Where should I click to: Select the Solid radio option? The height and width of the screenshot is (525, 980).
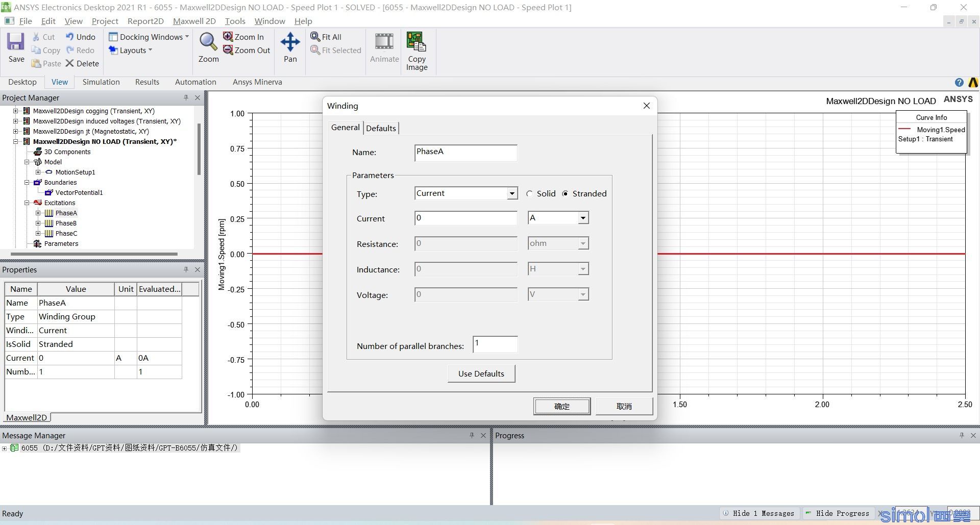tap(529, 194)
